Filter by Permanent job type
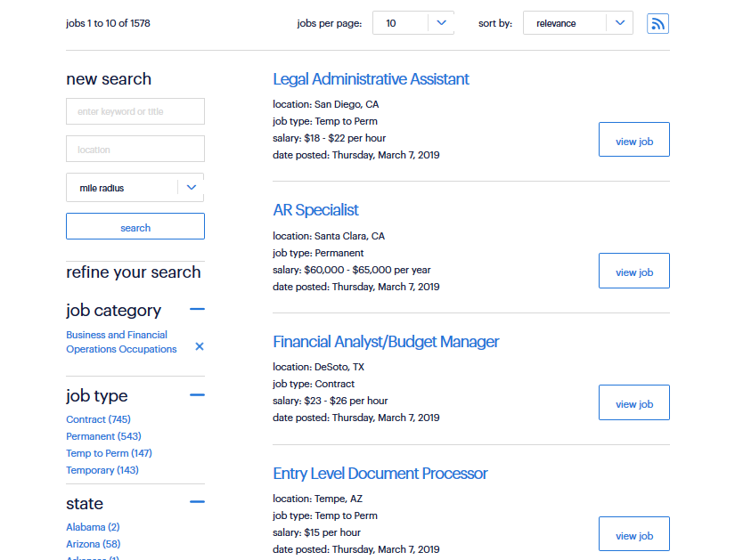The height and width of the screenshot is (560, 735). pyautogui.click(x=103, y=436)
